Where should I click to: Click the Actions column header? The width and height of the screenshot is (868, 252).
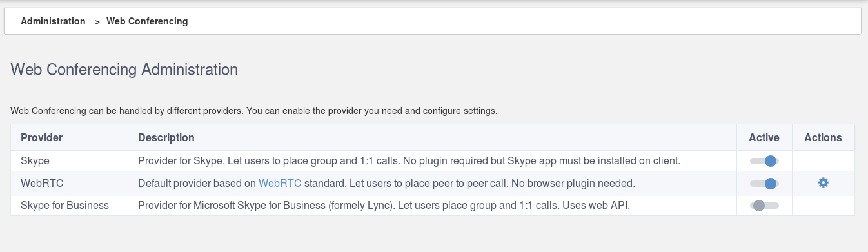[823, 137]
